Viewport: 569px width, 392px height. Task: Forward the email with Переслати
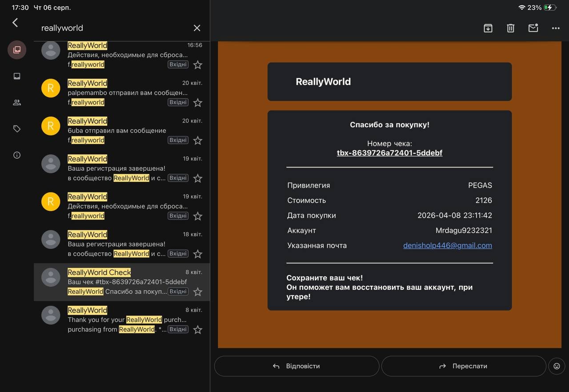point(464,366)
